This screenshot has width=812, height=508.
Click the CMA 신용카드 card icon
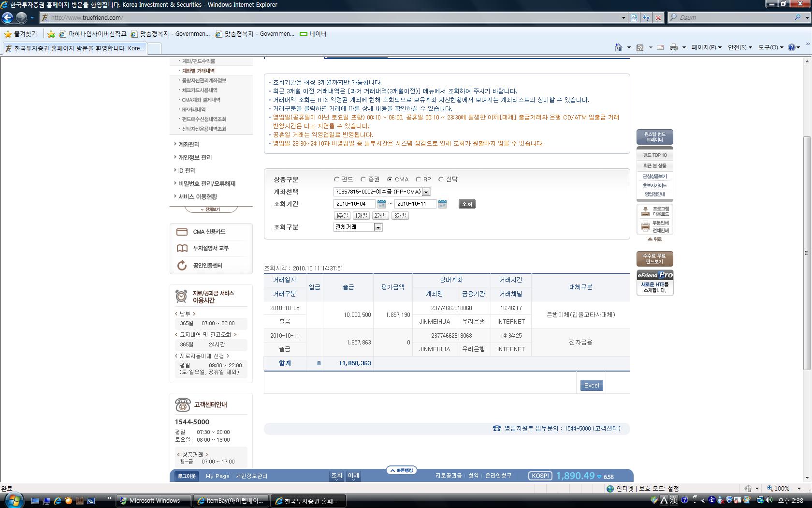coord(182,232)
